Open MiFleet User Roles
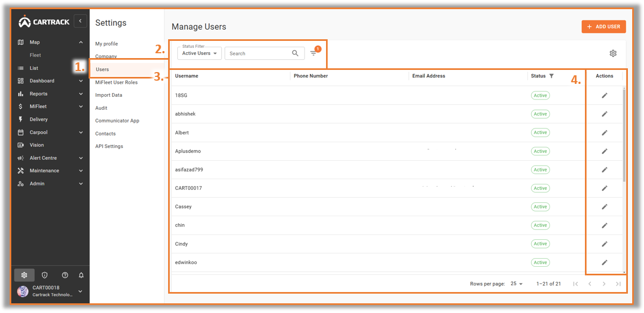 [x=116, y=82]
